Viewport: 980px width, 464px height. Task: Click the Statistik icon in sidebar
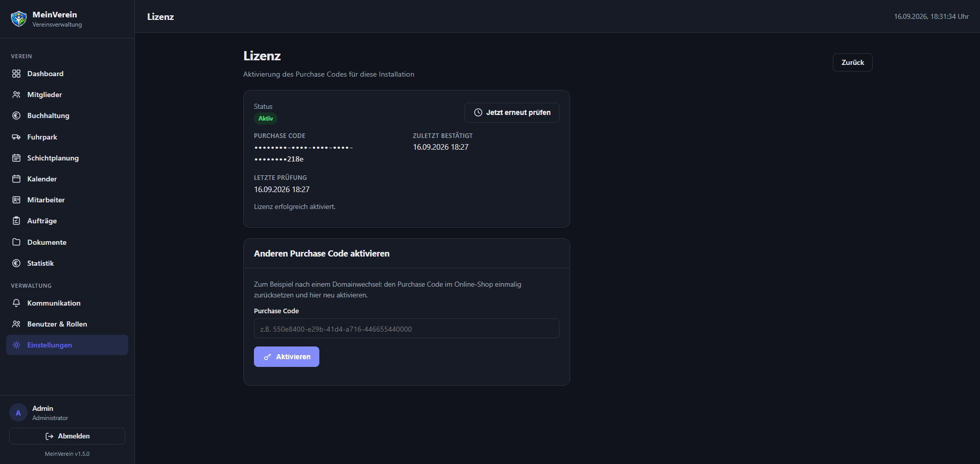(x=16, y=263)
